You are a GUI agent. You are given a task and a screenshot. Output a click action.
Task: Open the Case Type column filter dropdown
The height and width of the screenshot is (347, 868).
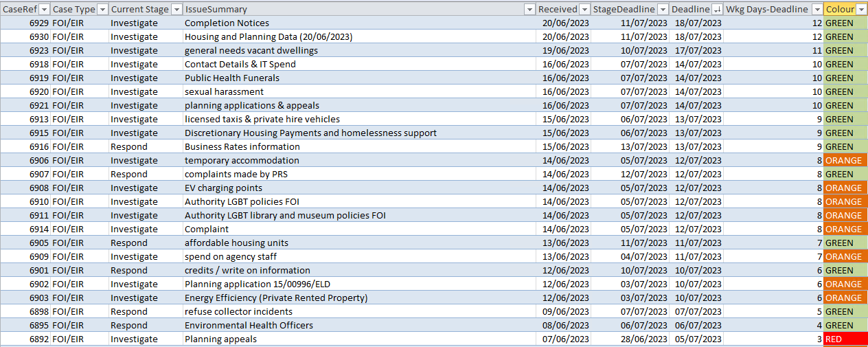[x=103, y=9]
